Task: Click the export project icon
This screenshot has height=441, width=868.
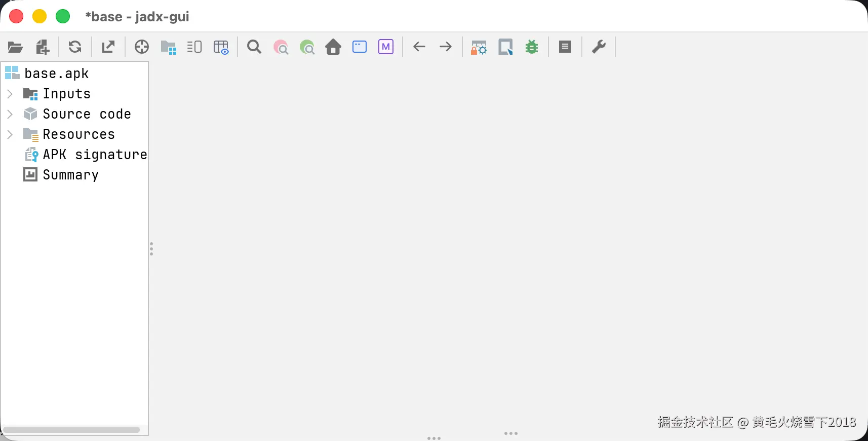Action: coord(108,47)
